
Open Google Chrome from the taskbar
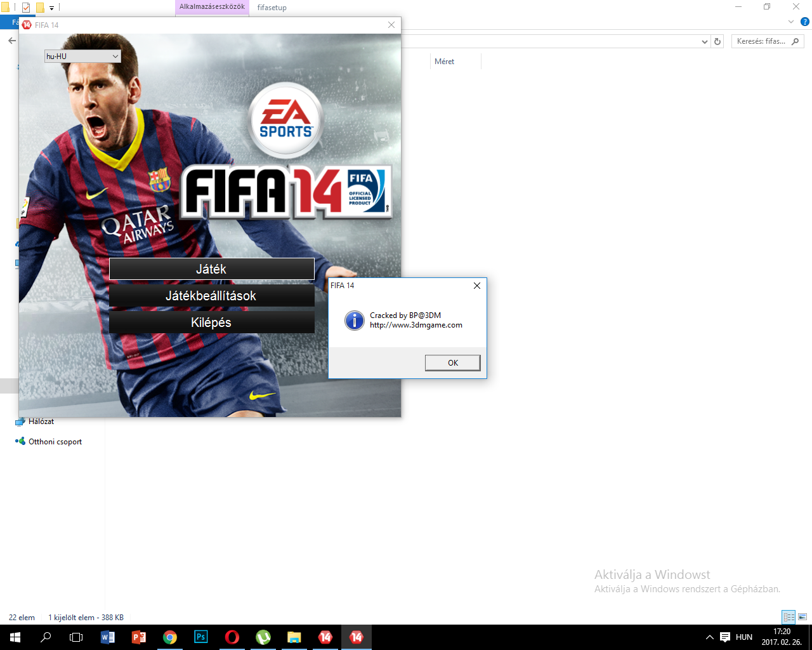pos(170,637)
